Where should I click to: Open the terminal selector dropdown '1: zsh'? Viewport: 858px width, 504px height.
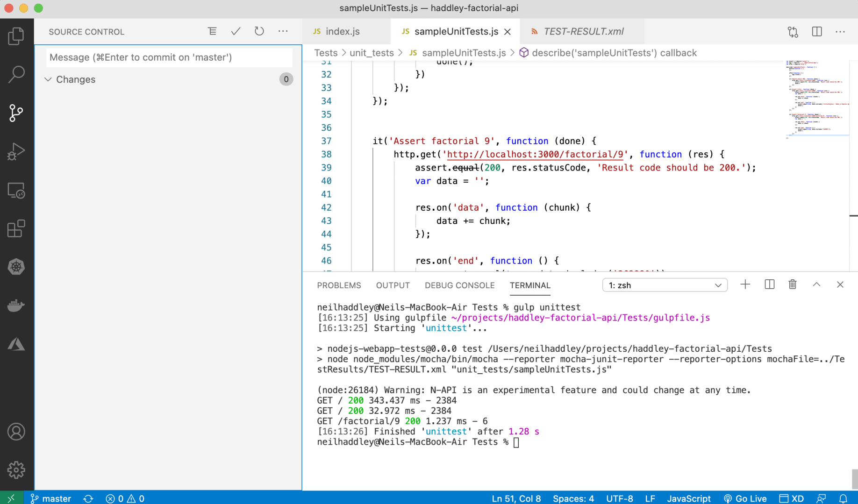point(665,285)
